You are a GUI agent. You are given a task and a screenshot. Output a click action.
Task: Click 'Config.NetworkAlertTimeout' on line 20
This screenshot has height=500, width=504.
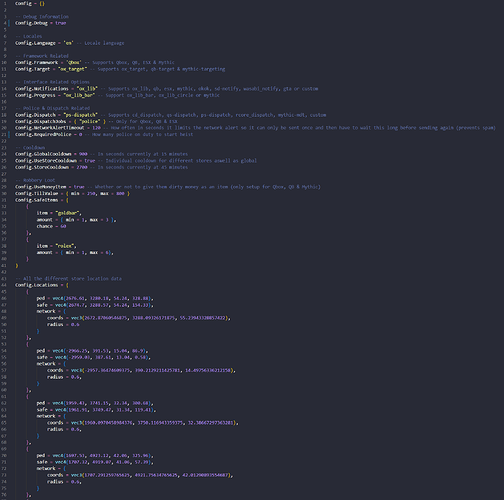[x=50, y=128]
